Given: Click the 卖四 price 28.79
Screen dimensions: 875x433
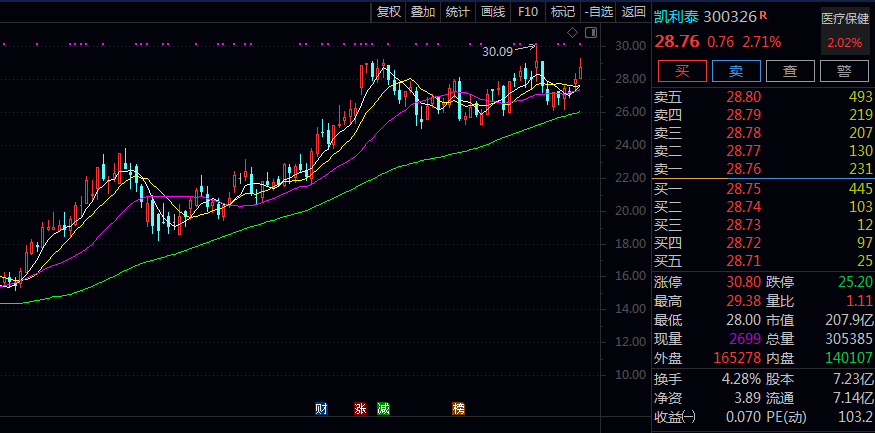Looking at the screenshot, I should [743, 116].
